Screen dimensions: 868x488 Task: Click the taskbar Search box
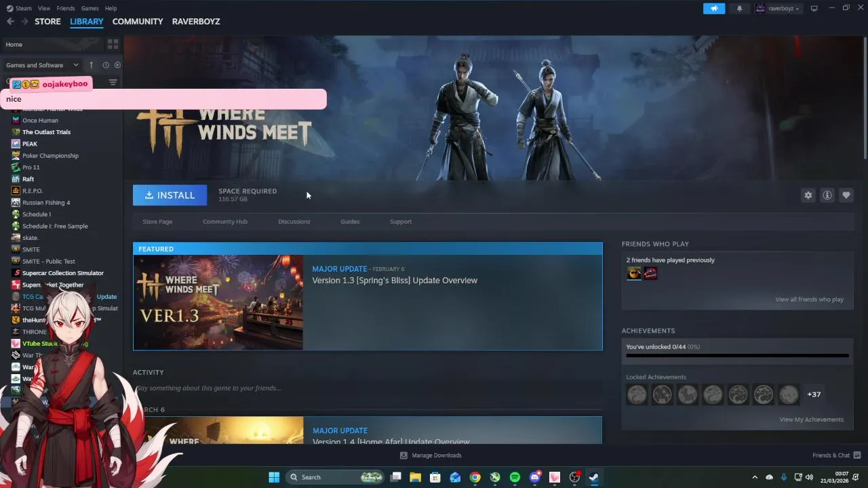(335, 477)
